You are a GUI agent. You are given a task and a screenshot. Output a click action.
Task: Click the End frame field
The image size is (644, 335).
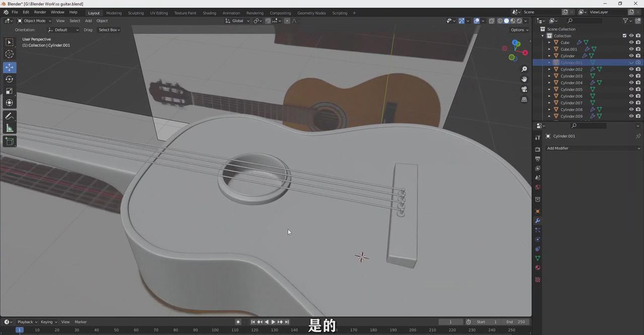[516, 322]
